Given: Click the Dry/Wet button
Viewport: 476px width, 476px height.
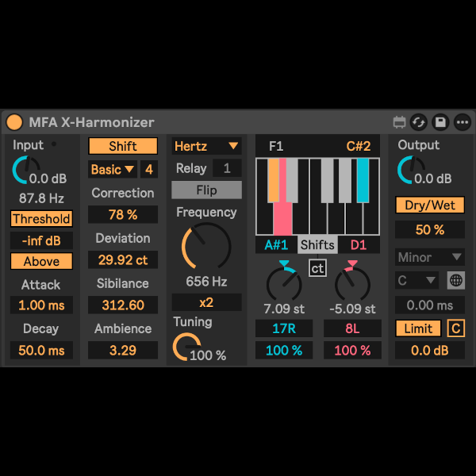Looking at the screenshot, I should click(x=430, y=205).
